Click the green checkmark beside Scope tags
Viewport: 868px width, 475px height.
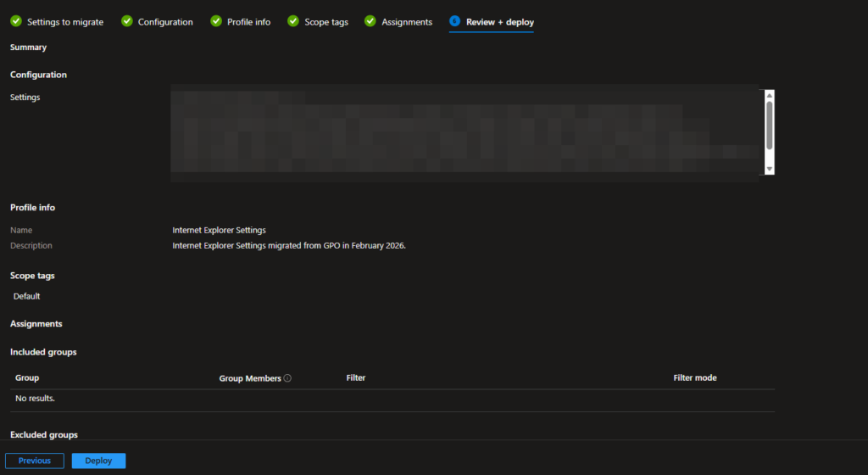pyautogui.click(x=293, y=21)
